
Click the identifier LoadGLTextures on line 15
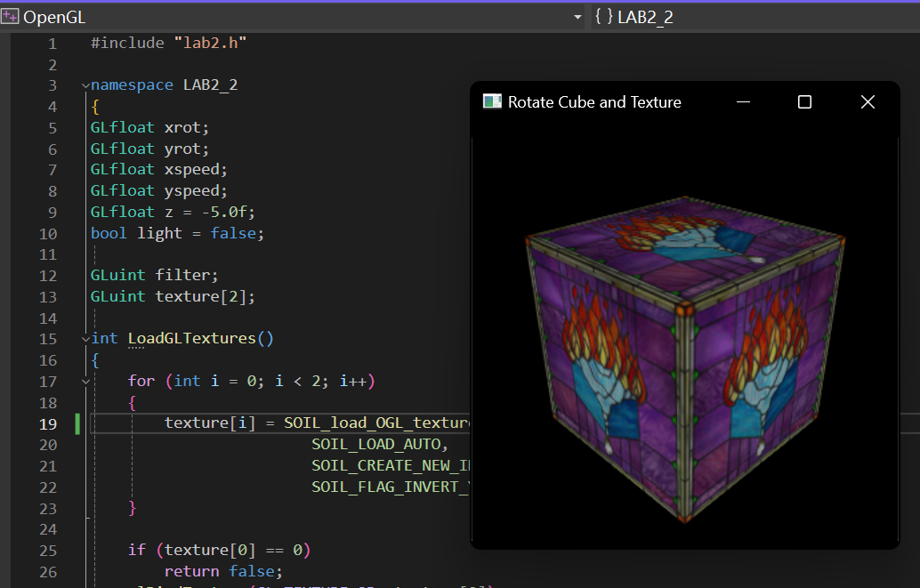(192, 339)
